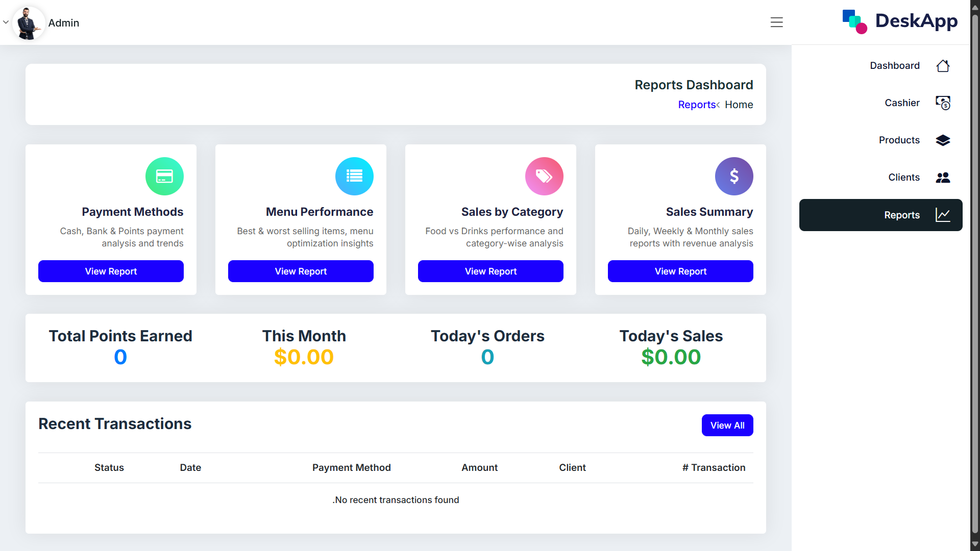Open Payment Methods View Report button
The image size is (980, 551).
coord(111,271)
